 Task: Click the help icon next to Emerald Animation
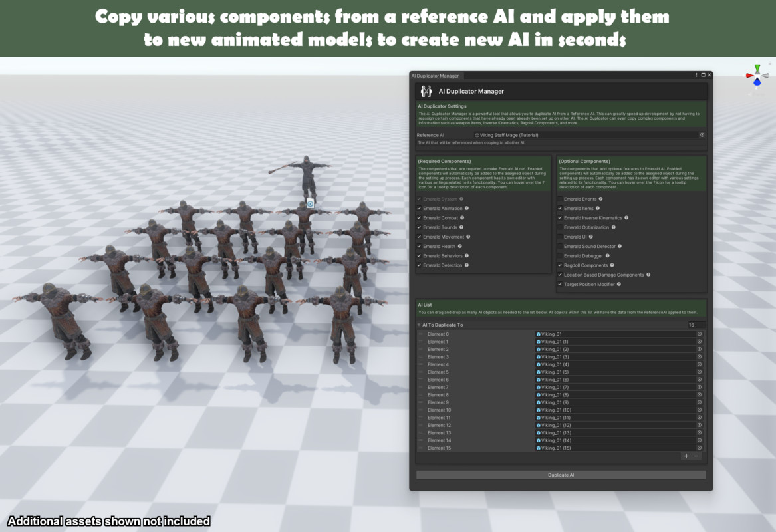467,209
